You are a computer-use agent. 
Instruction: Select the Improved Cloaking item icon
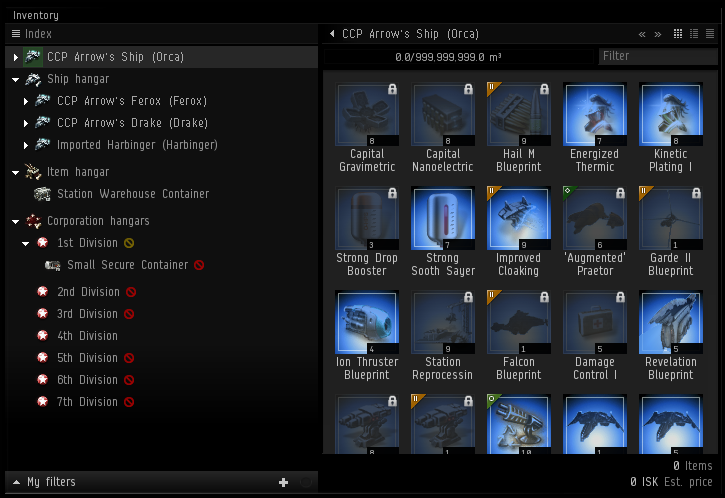click(x=519, y=218)
